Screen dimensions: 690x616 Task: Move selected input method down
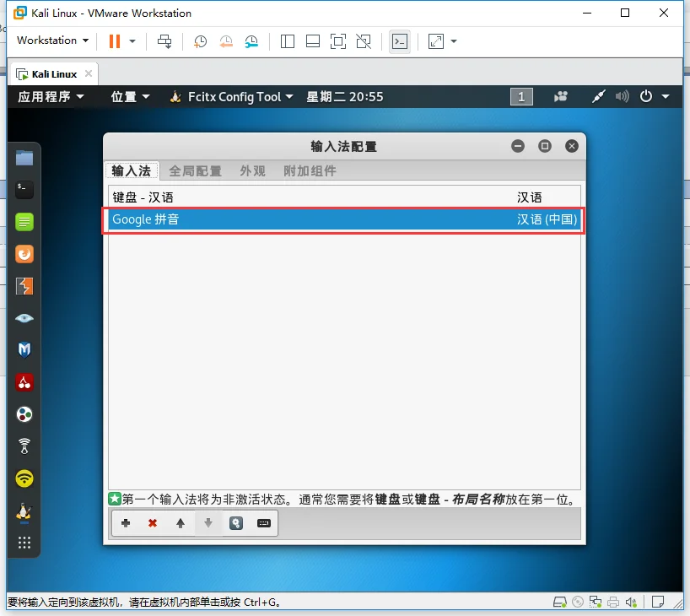point(208,523)
